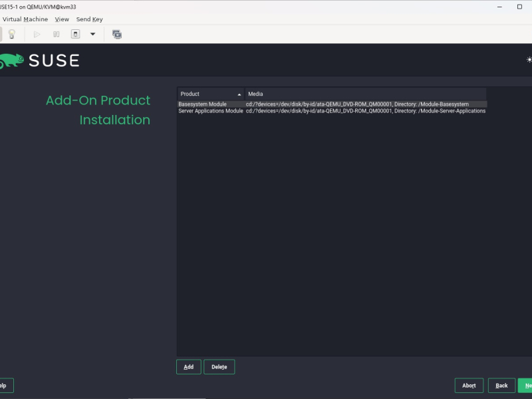
Task: Minimize the virt-manager window
Action: click(x=499, y=7)
